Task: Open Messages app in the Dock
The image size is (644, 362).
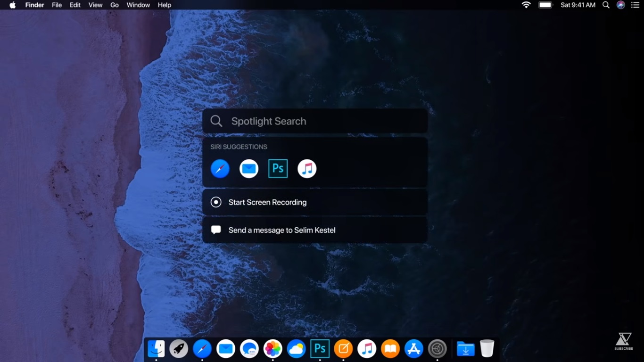Action: [x=249, y=349]
